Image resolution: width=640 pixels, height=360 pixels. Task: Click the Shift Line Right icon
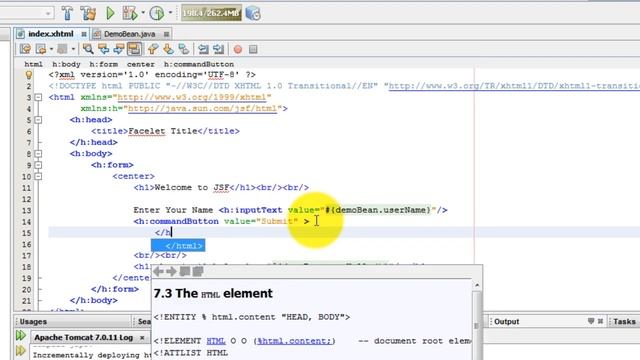[218, 49]
